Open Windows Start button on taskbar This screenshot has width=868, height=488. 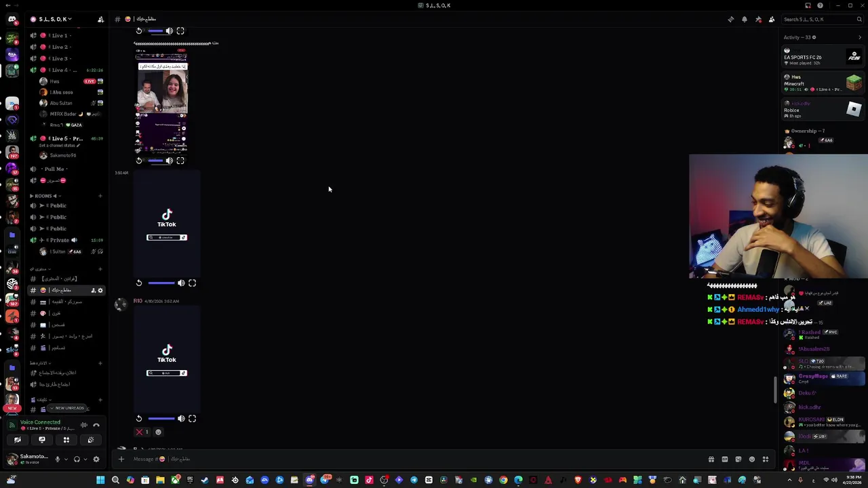pos(100,480)
